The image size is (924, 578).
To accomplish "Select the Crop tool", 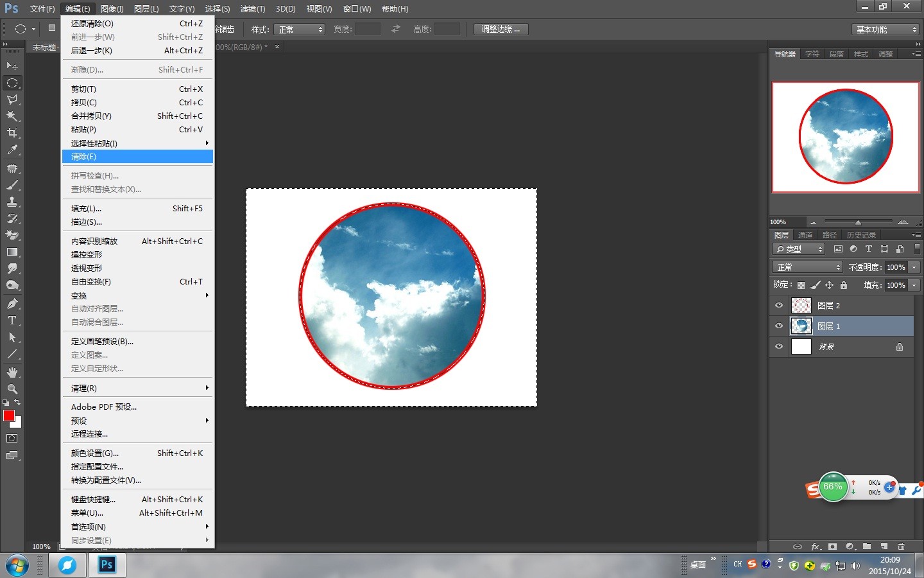I will click(x=12, y=133).
